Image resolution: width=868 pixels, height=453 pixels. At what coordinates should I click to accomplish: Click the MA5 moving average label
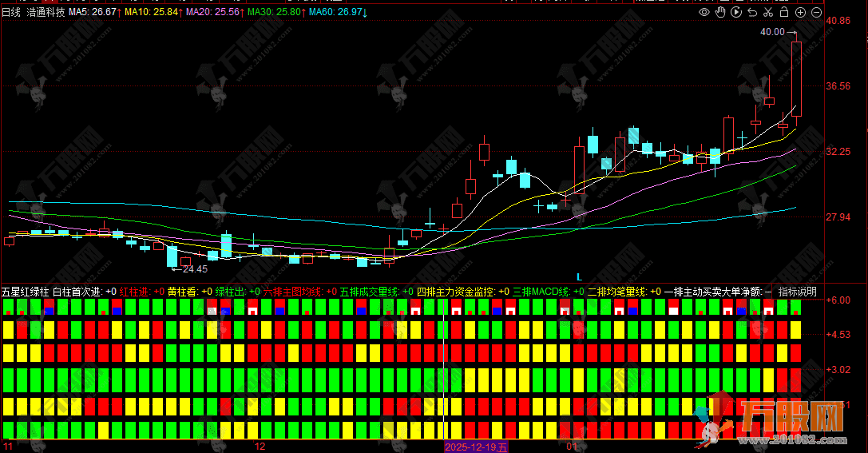[x=92, y=13]
